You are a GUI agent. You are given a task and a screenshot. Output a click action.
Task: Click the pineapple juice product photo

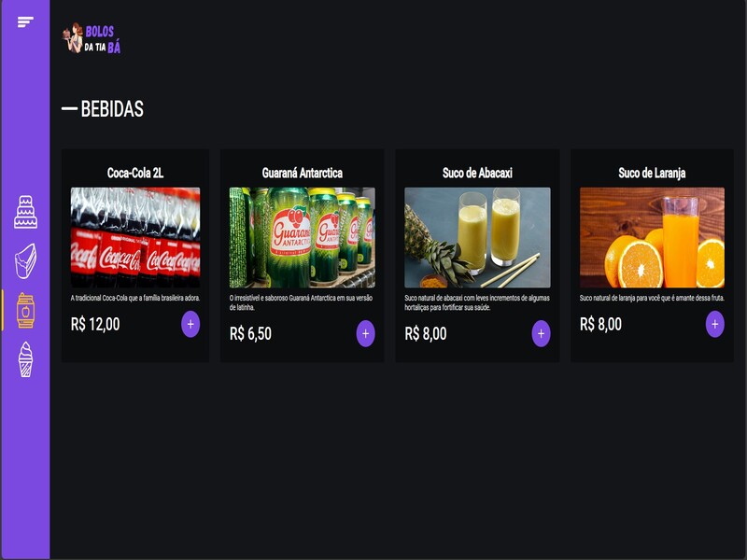[477, 237]
